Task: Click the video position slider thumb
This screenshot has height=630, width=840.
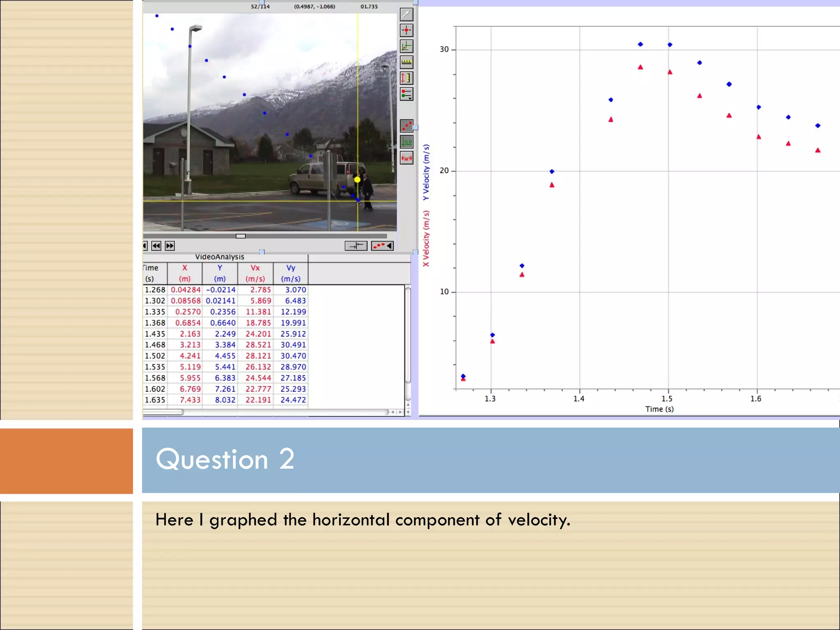Action: point(241,236)
